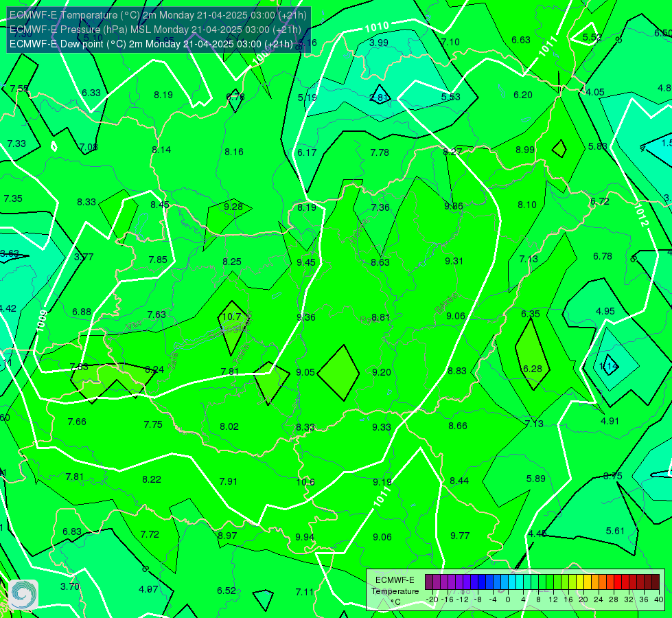Click the dark purple -20 legend swatch
The width and height of the screenshot is (672, 618).
pyautogui.click(x=428, y=582)
